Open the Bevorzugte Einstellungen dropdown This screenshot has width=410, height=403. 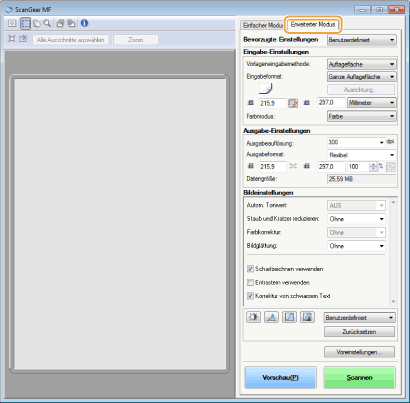[362, 40]
